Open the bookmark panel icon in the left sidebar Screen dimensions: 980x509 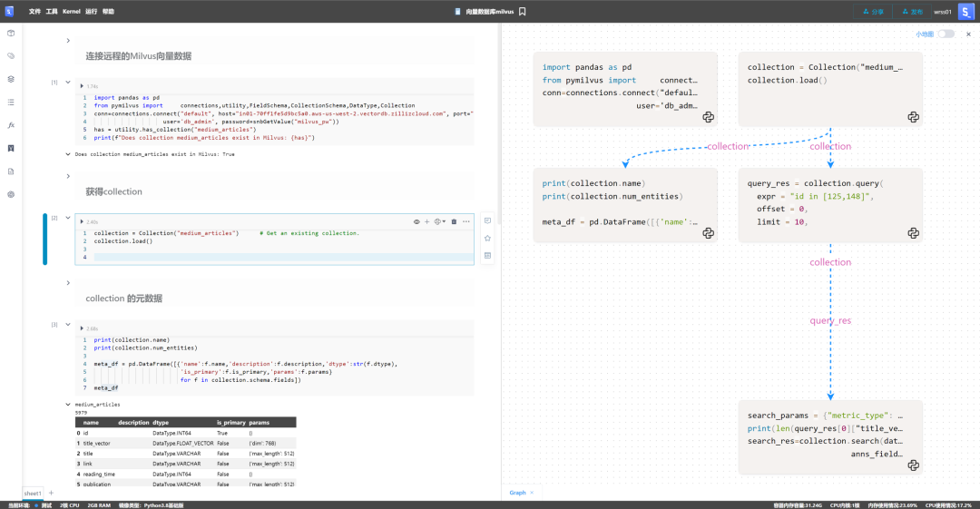pos(11,148)
